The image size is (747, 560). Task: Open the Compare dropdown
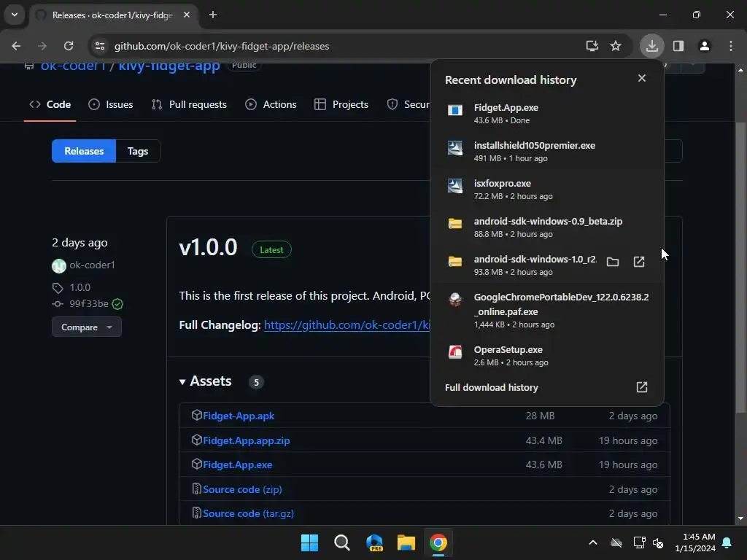(x=87, y=327)
